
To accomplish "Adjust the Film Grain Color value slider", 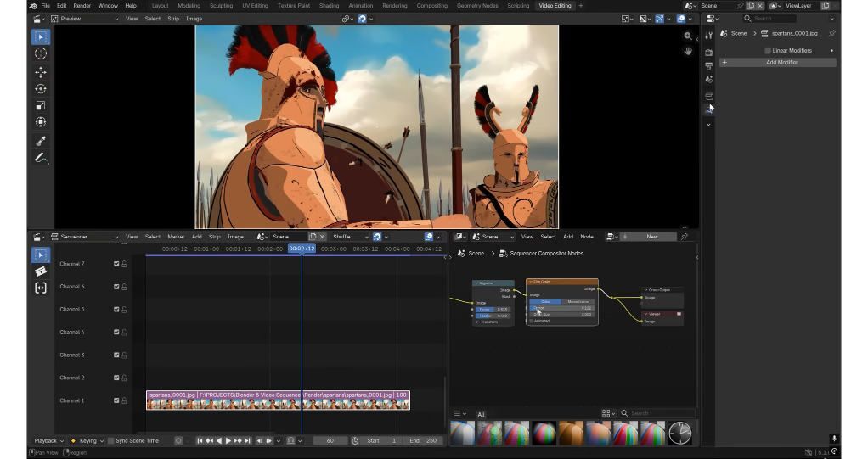I will pyautogui.click(x=561, y=308).
